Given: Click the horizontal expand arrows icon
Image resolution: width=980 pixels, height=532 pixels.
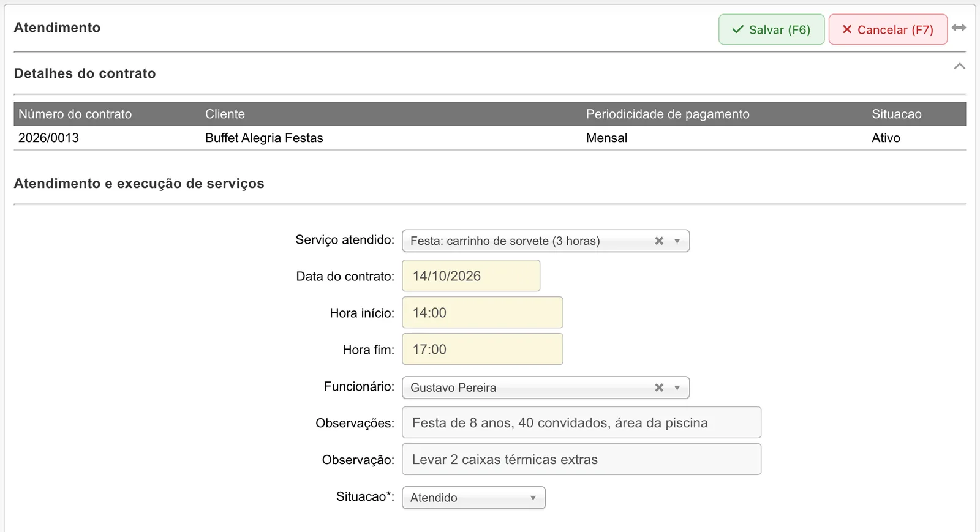Looking at the screenshot, I should [x=959, y=28].
